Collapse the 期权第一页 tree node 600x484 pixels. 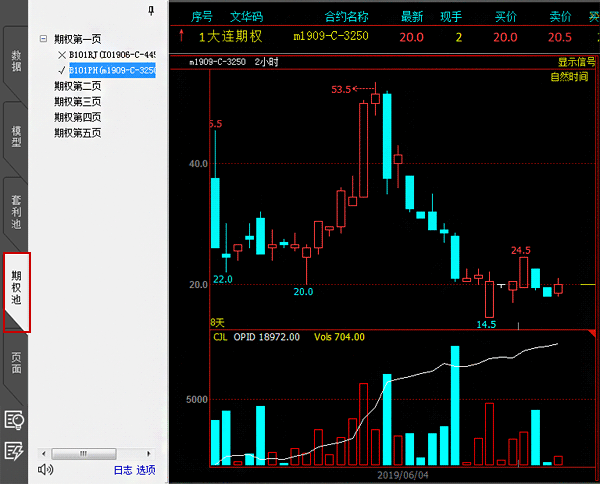pos(43,39)
